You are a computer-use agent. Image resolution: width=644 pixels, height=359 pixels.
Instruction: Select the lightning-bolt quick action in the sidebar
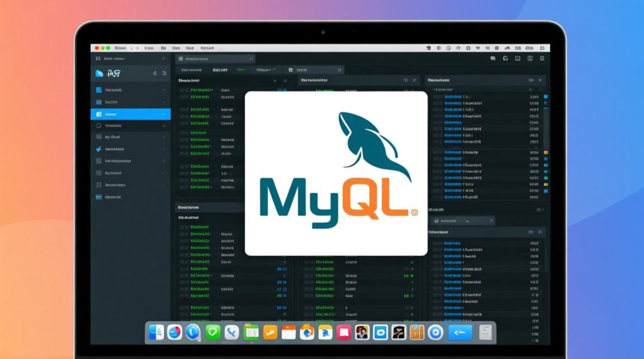click(99, 149)
